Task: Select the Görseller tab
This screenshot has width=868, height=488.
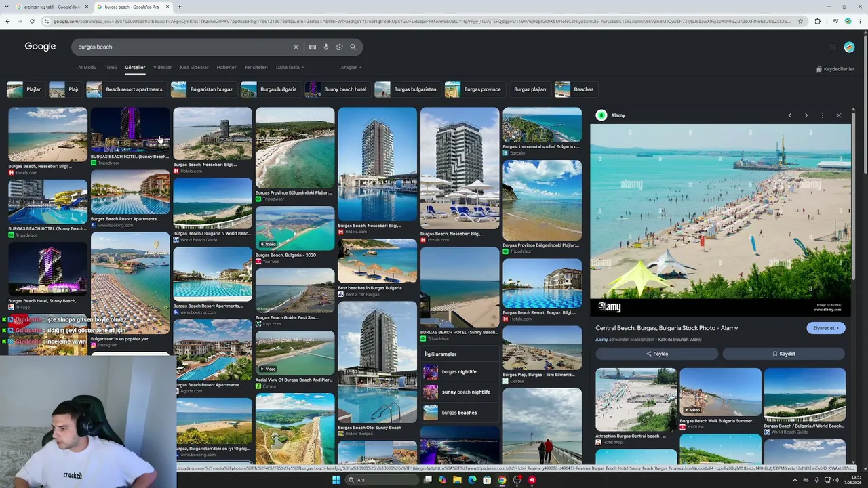Action: [x=135, y=68]
